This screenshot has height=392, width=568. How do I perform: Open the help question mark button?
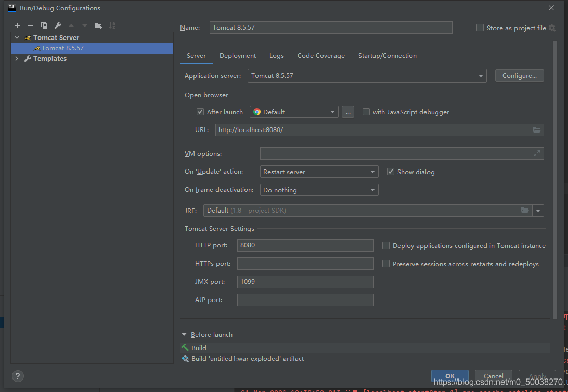pos(17,376)
